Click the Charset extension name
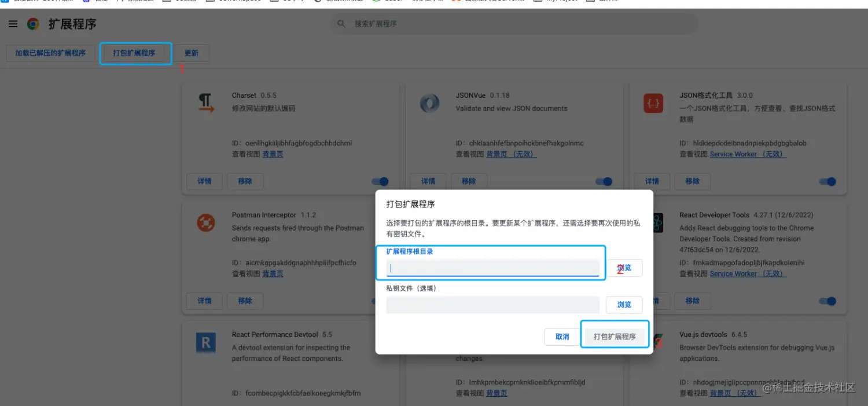The height and width of the screenshot is (406, 868). click(x=244, y=96)
